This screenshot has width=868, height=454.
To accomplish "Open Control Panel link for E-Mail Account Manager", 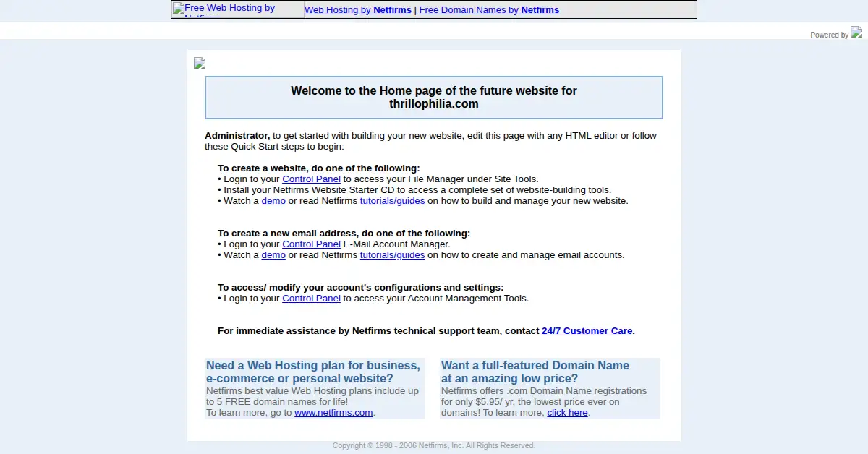I will [x=311, y=244].
